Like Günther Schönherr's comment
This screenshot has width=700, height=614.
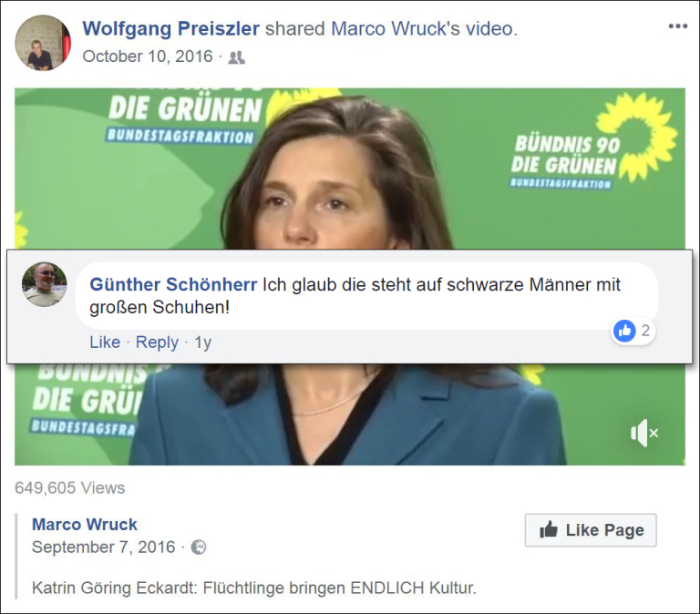point(105,343)
